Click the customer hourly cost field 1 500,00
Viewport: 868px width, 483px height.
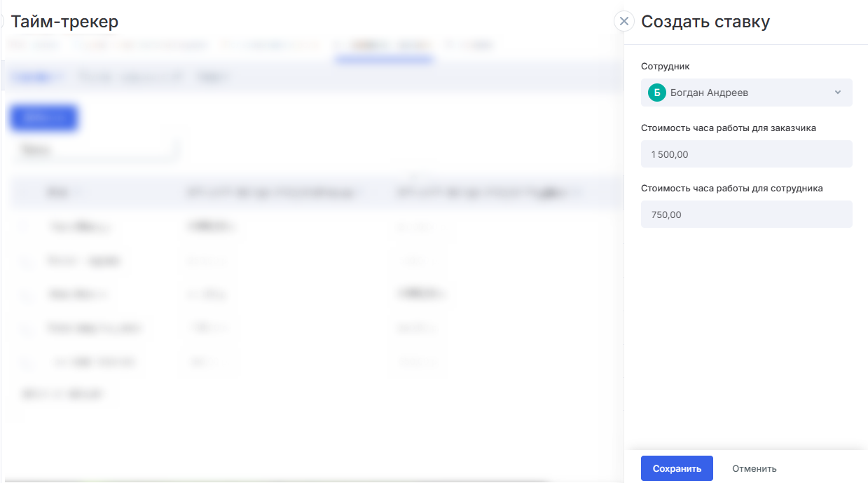[746, 154]
